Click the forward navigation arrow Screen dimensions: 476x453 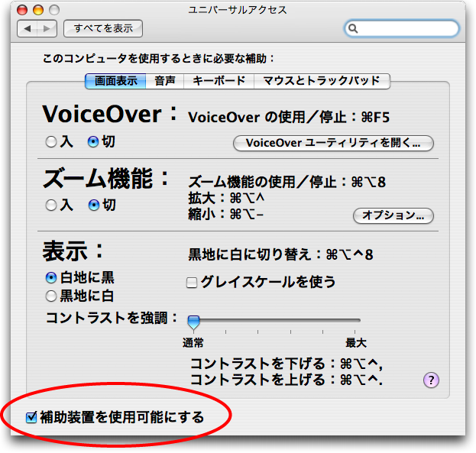[x=47, y=29]
